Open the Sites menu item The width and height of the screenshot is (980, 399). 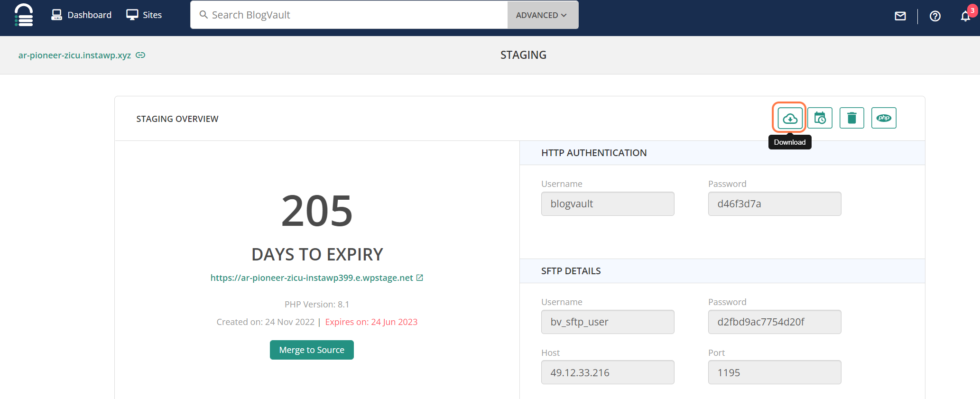pos(144,15)
